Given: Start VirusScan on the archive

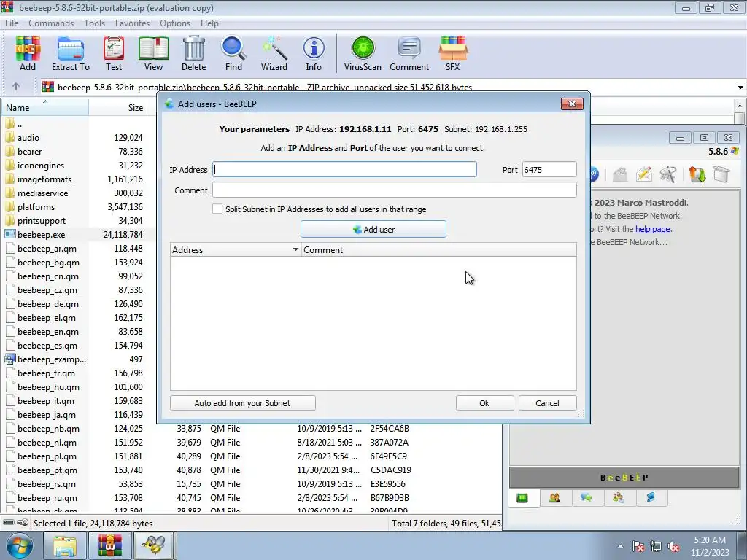Looking at the screenshot, I should coord(363,53).
